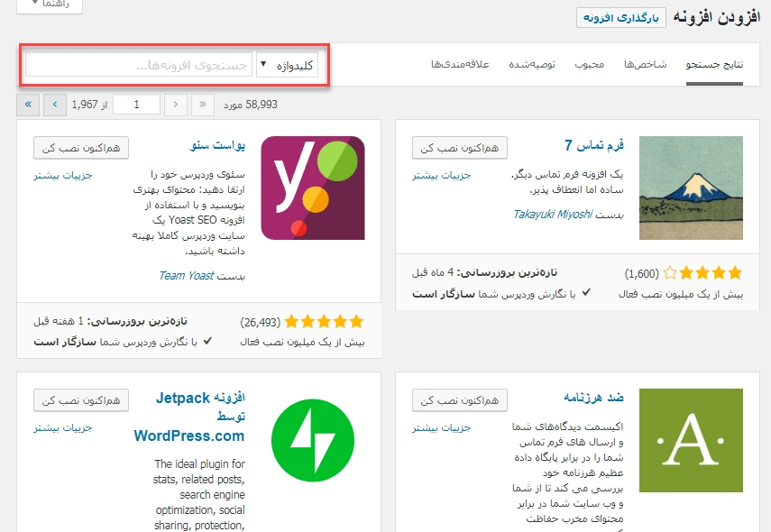
Task: Install the Akismet anti-spam plugin now
Action: click(x=460, y=400)
